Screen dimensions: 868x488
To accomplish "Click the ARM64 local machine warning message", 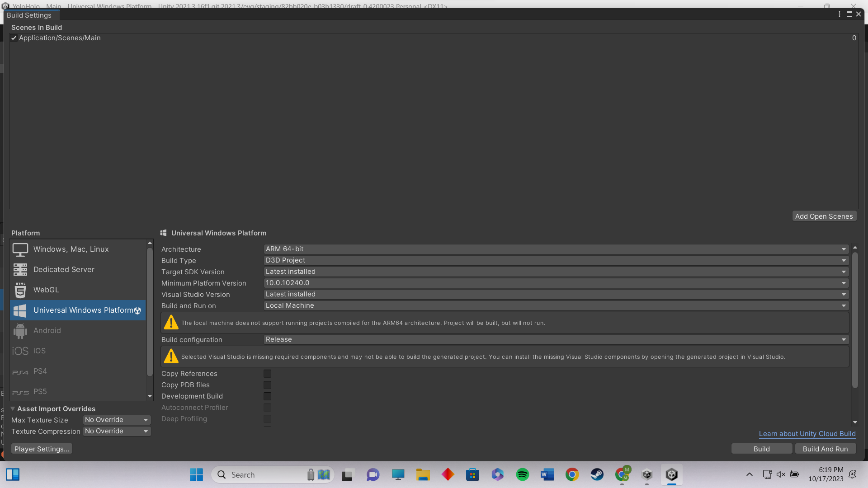I will 505,323.
